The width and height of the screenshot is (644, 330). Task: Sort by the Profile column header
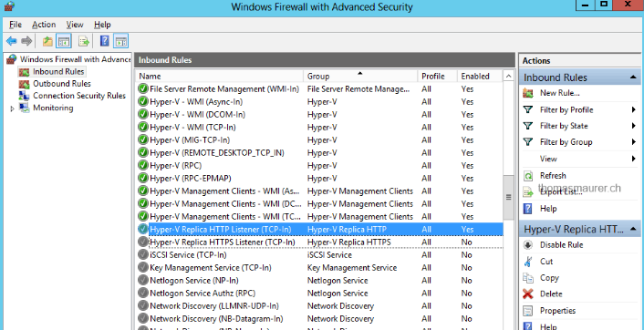click(x=438, y=77)
